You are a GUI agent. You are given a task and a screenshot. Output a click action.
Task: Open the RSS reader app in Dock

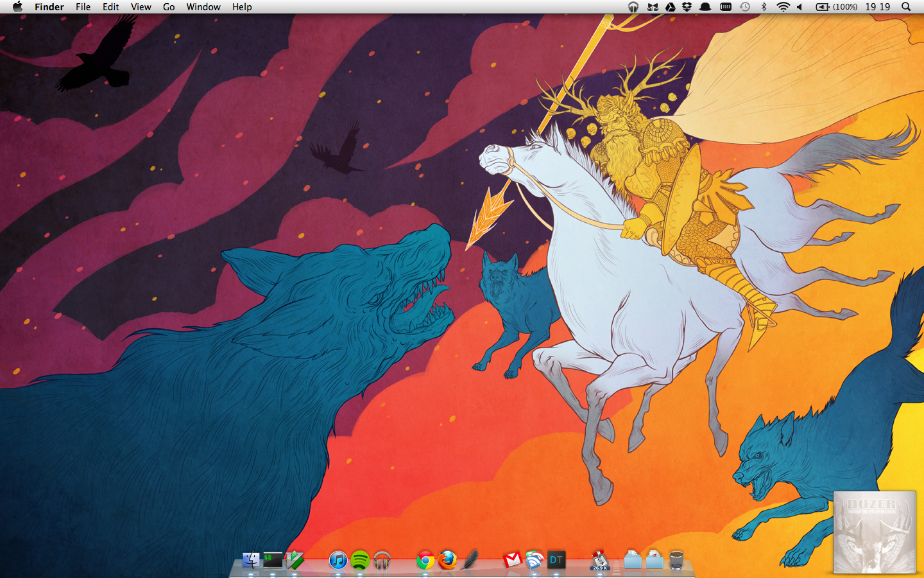tap(535, 560)
